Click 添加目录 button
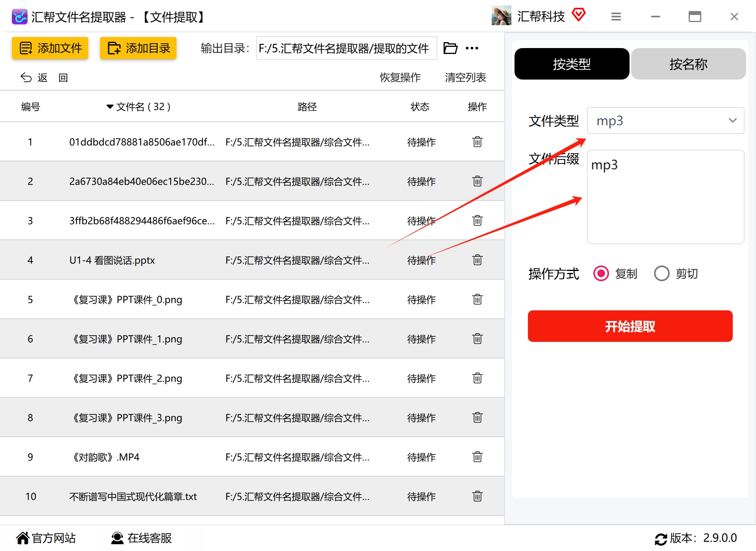Screen dimensions: 756x551 138,48
